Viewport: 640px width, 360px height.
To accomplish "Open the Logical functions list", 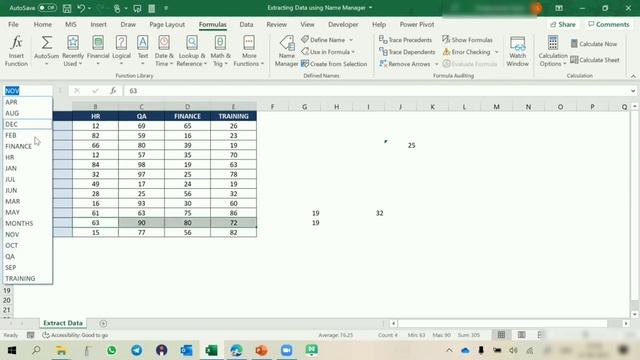I will (121, 51).
